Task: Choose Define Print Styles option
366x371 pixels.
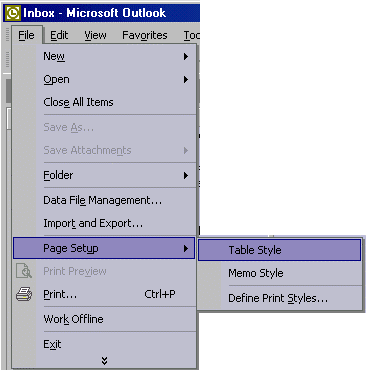Action: point(279,298)
